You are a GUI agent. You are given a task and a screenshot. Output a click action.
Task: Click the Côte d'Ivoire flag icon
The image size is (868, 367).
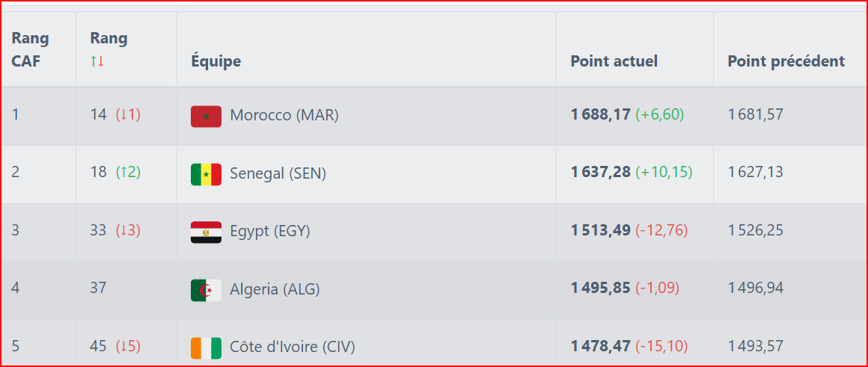coord(206,347)
